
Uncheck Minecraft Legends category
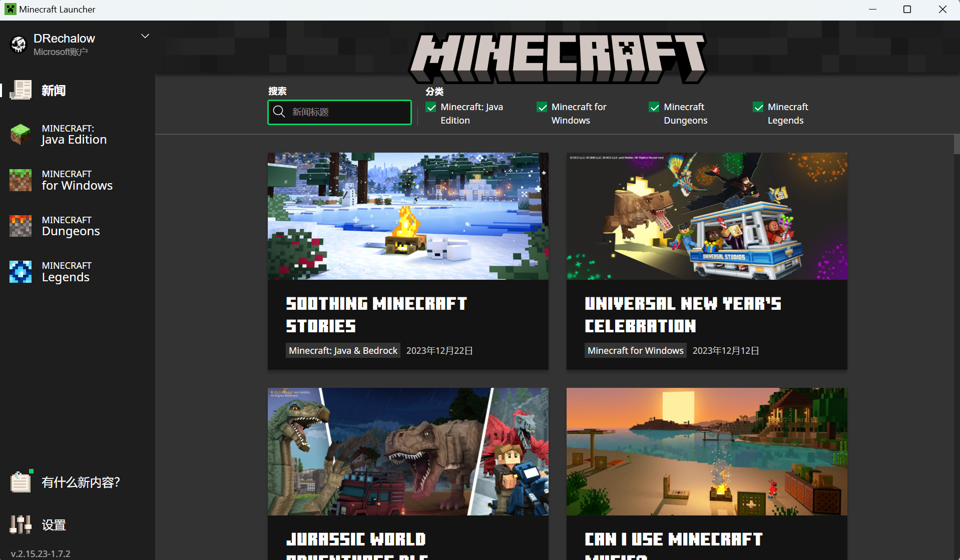point(758,107)
